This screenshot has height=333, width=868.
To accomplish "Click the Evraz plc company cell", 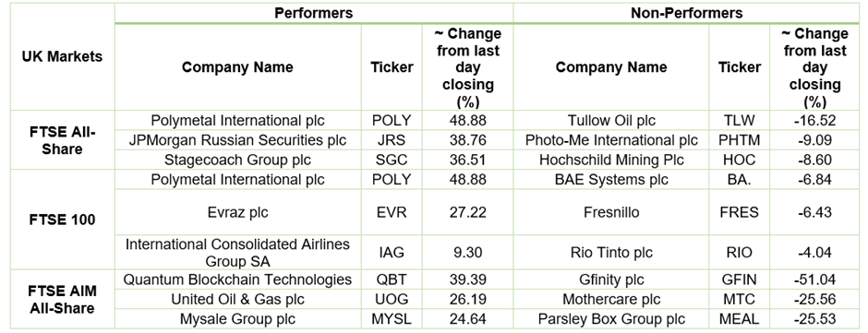I will (238, 212).
